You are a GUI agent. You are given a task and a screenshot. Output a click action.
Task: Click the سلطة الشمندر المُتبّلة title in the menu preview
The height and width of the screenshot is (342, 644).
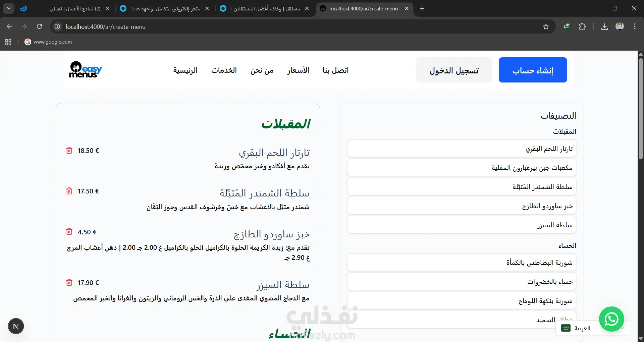coord(264,193)
